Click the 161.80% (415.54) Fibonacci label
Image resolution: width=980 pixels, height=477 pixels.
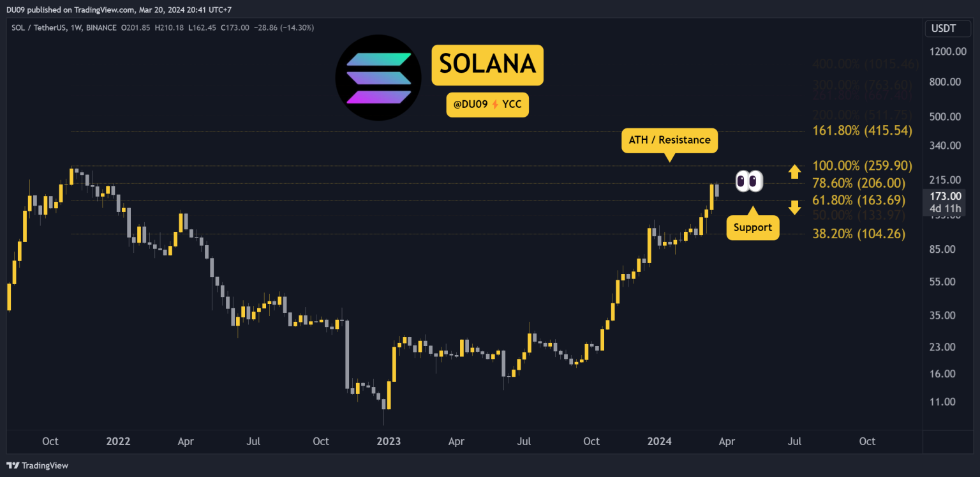pos(862,131)
